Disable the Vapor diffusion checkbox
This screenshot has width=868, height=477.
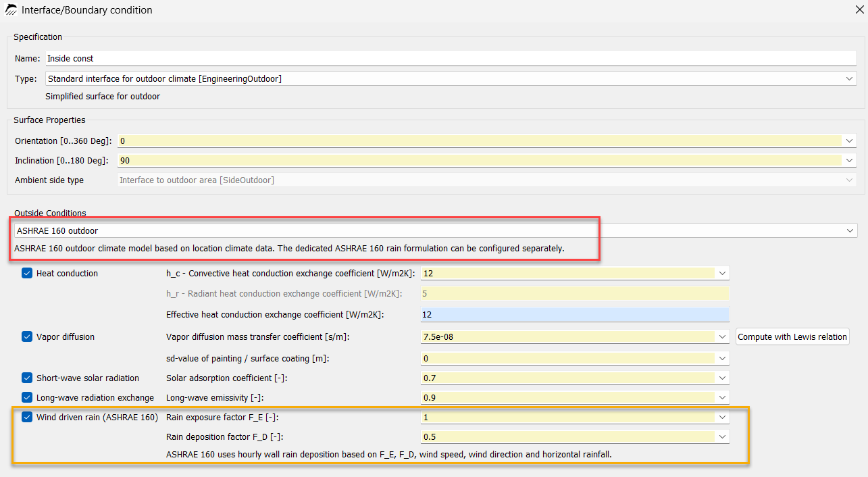27,337
